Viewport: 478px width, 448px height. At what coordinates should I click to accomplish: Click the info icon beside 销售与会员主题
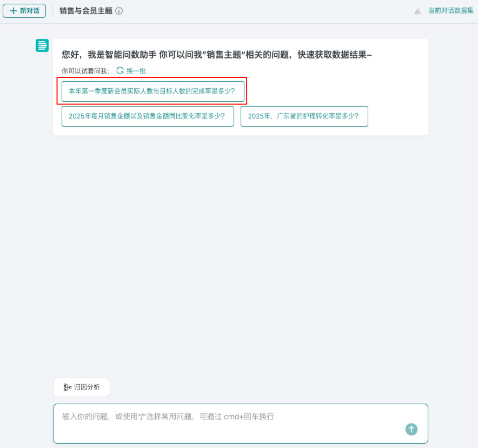[119, 11]
